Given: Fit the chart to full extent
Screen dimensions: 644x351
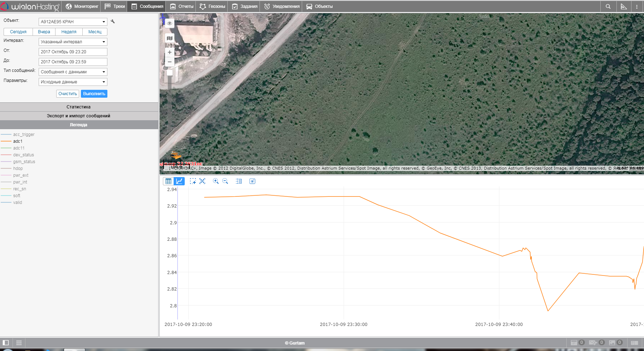Looking at the screenshot, I should click(x=202, y=181).
